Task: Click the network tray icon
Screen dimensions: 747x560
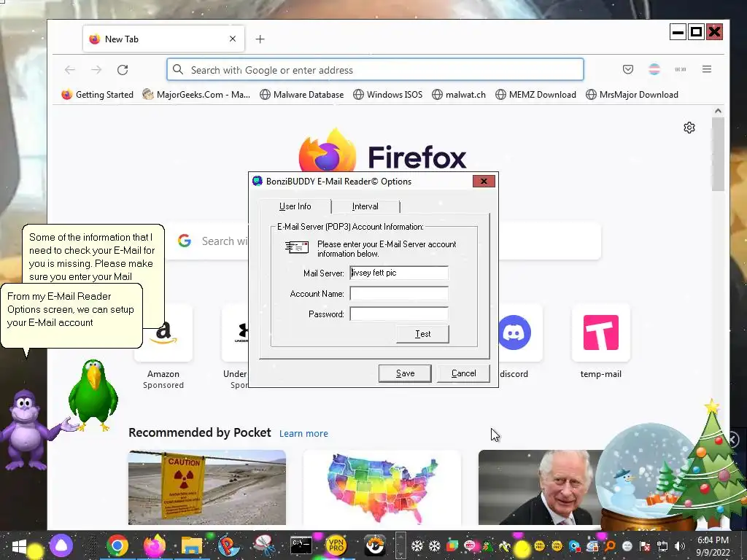Action: click(x=662, y=545)
